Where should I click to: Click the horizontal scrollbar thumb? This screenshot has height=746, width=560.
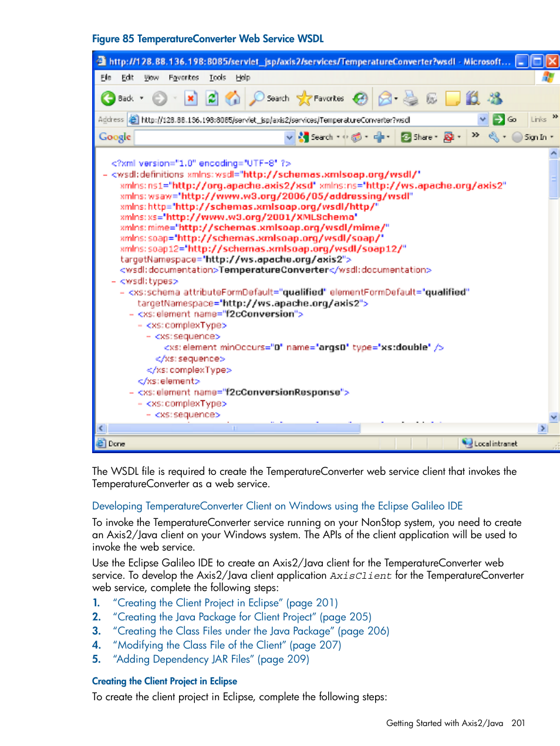click(234, 428)
